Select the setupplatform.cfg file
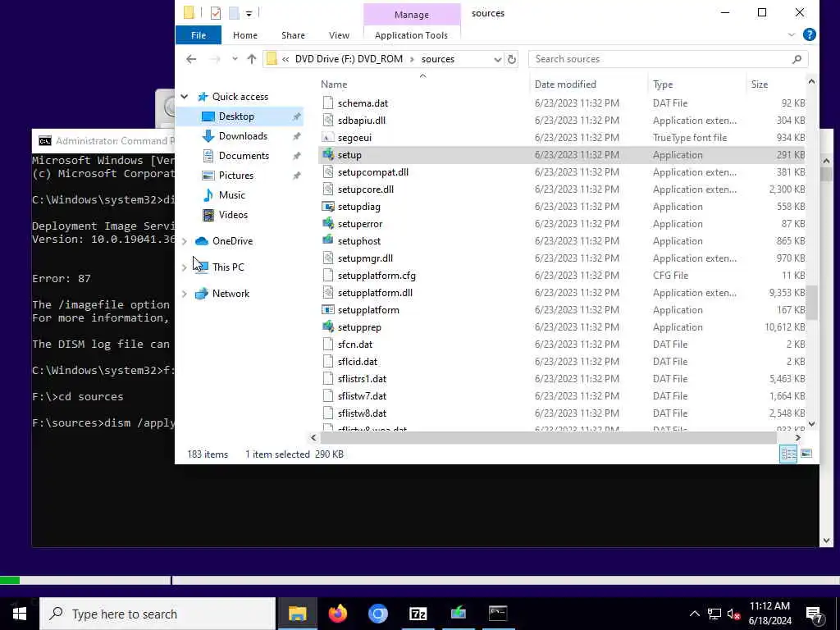 [x=377, y=276]
